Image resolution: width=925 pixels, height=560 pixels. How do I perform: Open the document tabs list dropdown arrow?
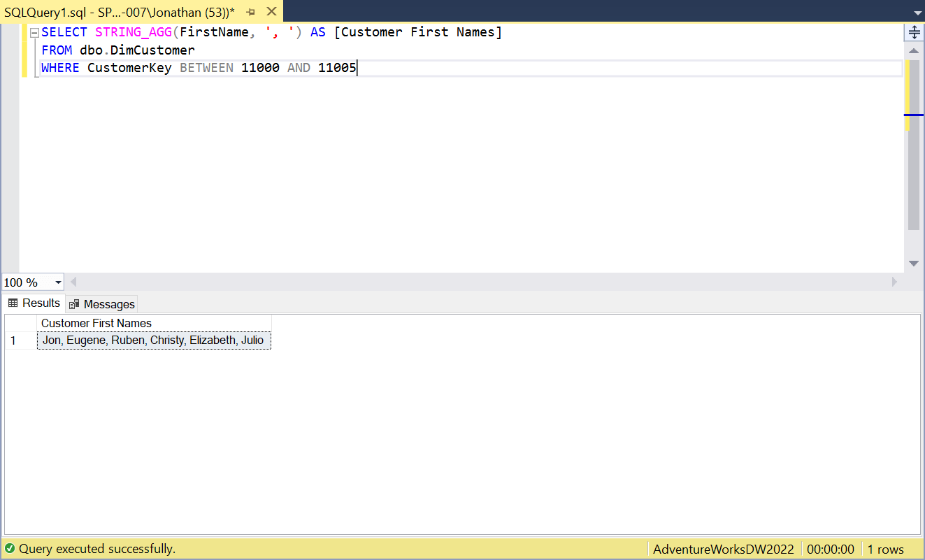tap(917, 13)
